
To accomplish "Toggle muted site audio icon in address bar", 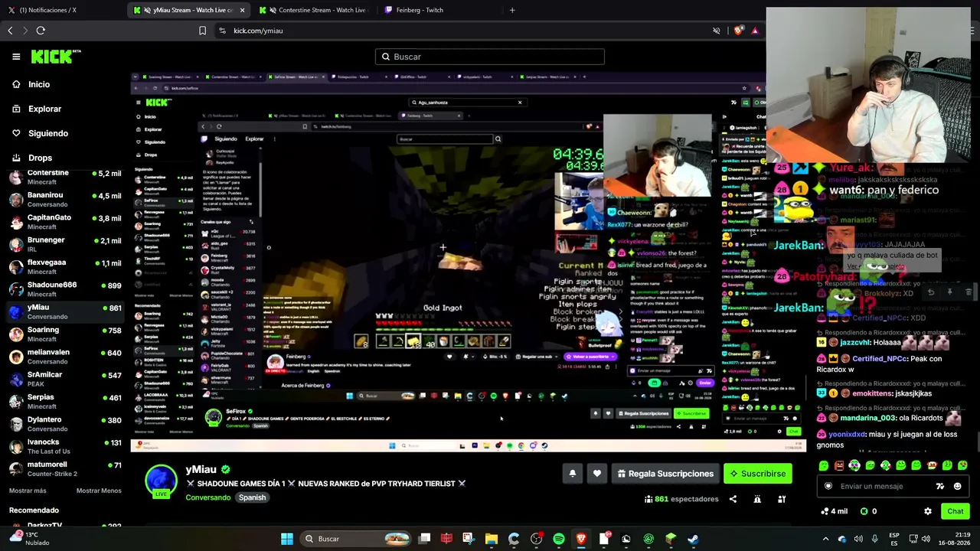I will (x=717, y=31).
